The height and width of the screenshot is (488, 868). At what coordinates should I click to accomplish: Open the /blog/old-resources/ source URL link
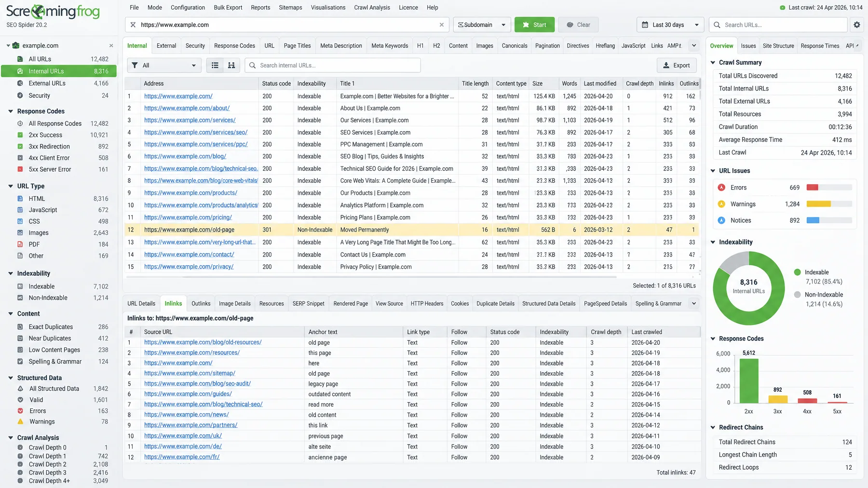pos(203,342)
